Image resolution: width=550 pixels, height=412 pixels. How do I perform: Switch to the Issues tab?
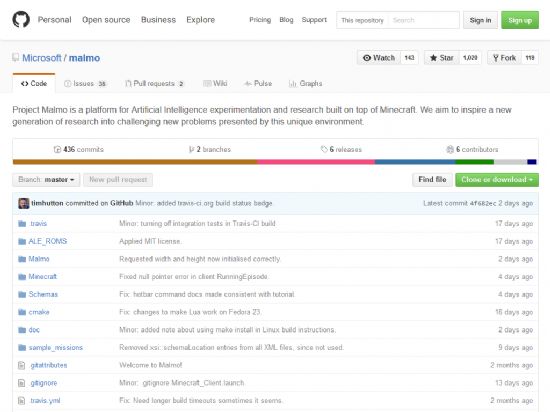pyautogui.click(x=85, y=84)
